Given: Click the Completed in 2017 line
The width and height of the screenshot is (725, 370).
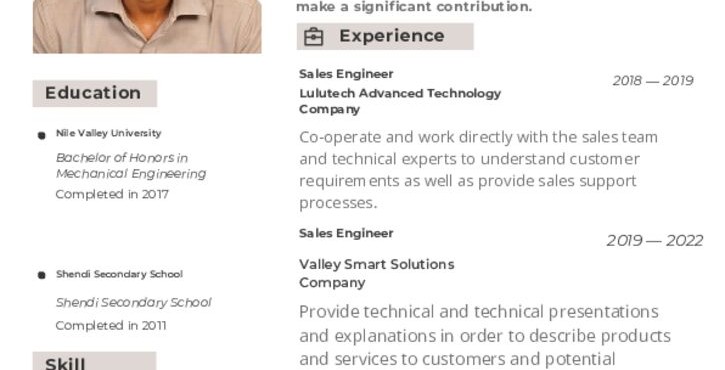Looking at the screenshot, I should pos(112,194).
